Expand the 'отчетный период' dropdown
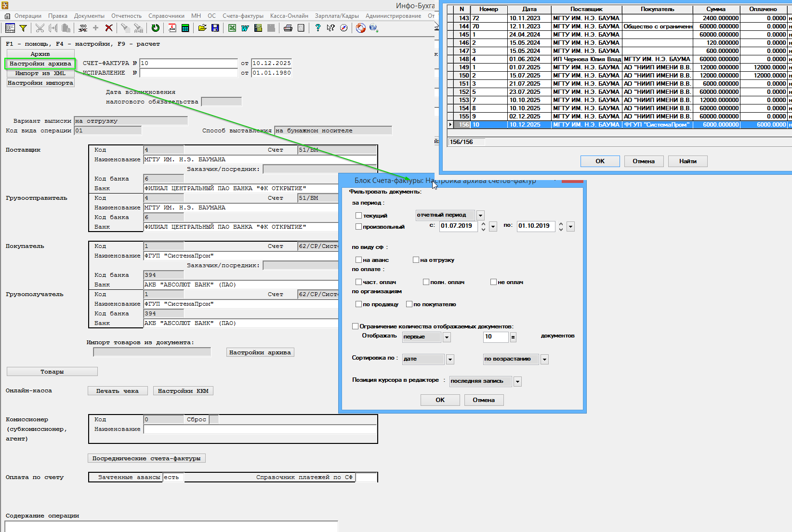Image resolution: width=792 pixels, height=532 pixels. click(x=480, y=216)
